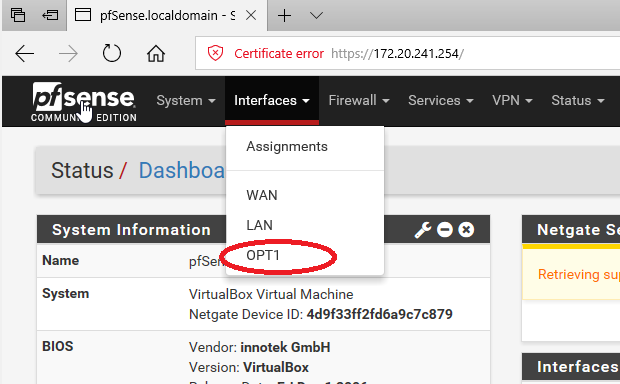Click the address bar URL 172.20.241.254
Image resolution: width=620 pixels, height=384 pixels.
tap(397, 53)
